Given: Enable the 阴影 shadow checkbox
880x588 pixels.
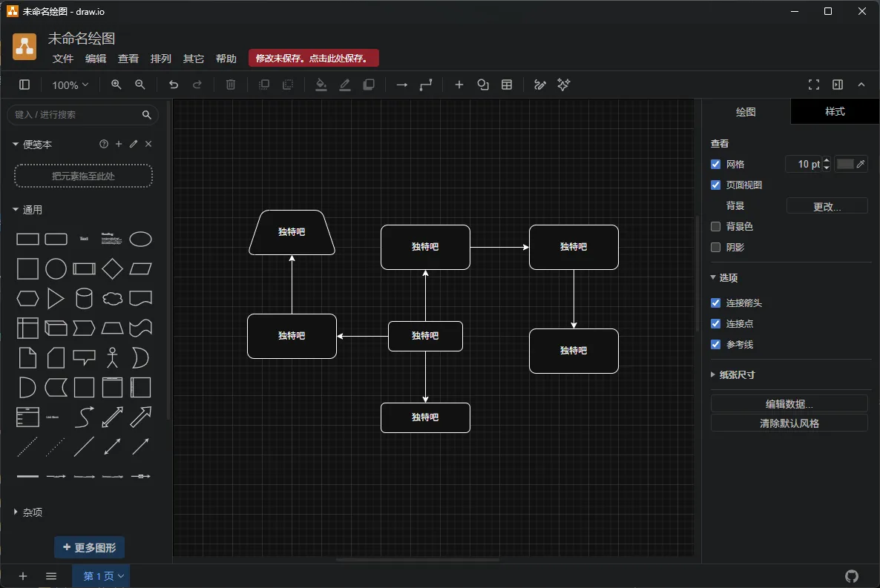Looking at the screenshot, I should pos(715,248).
